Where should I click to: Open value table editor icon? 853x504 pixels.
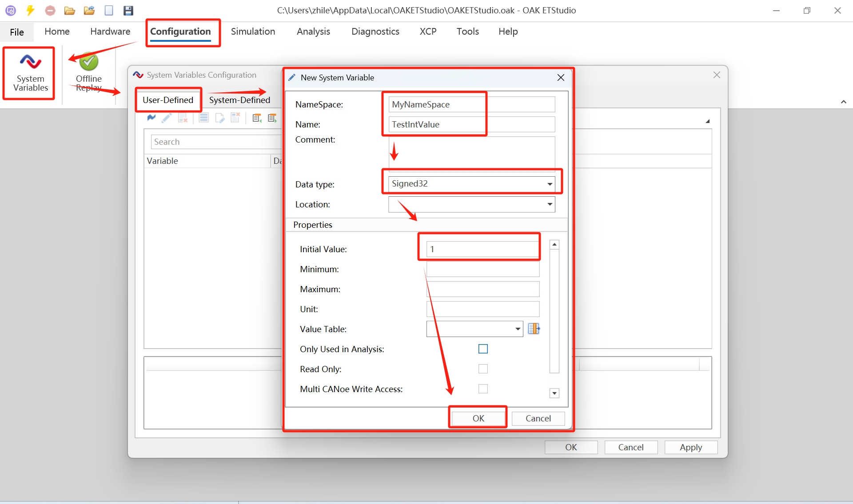(x=534, y=329)
